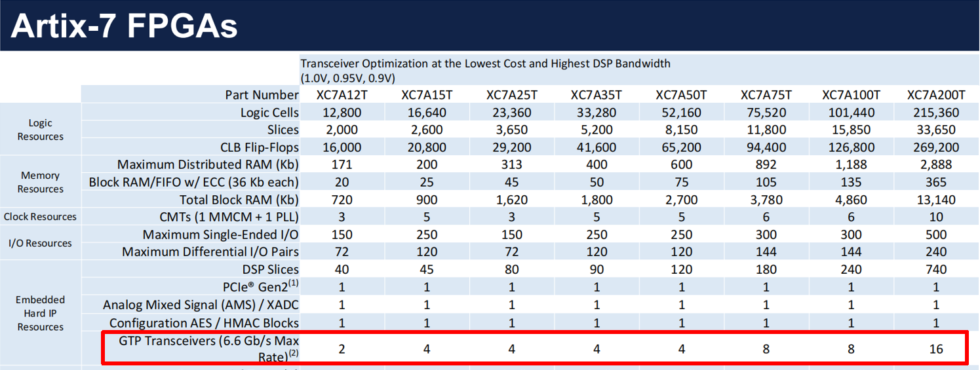The height and width of the screenshot is (370, 980).
Task: Select the XC7A15T part number header
Action: click(x=427, y=95)
